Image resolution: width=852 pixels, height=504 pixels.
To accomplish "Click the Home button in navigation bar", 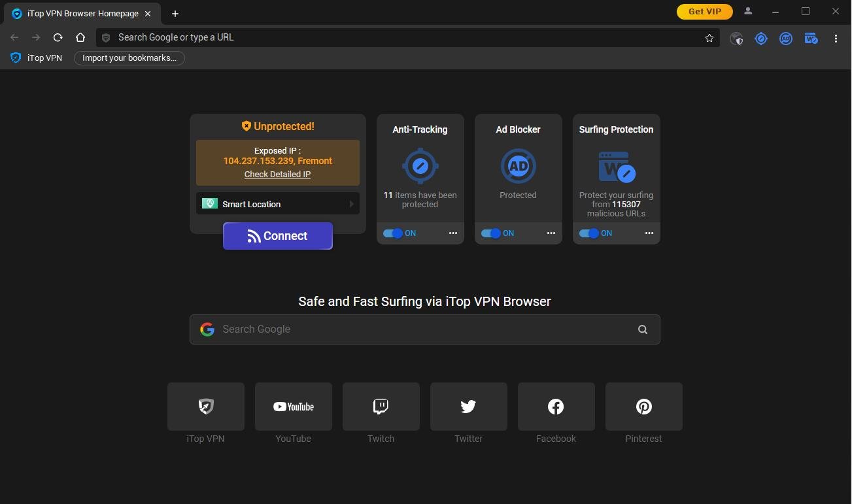I will (80, 37).
